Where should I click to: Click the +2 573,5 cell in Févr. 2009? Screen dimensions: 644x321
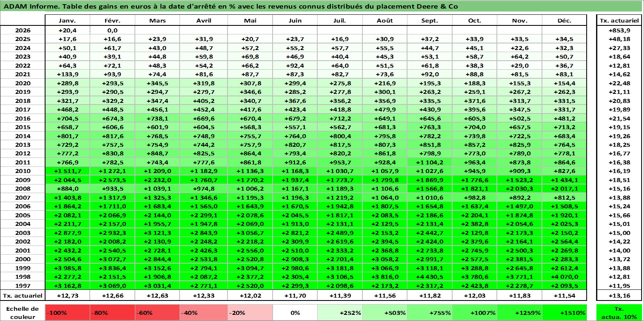point(112,180)
